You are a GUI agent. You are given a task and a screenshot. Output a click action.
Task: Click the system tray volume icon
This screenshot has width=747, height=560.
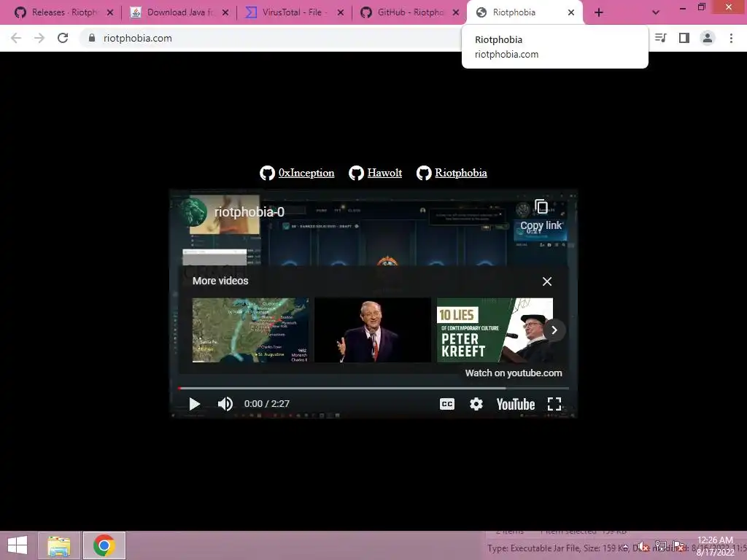click(643, 547)
